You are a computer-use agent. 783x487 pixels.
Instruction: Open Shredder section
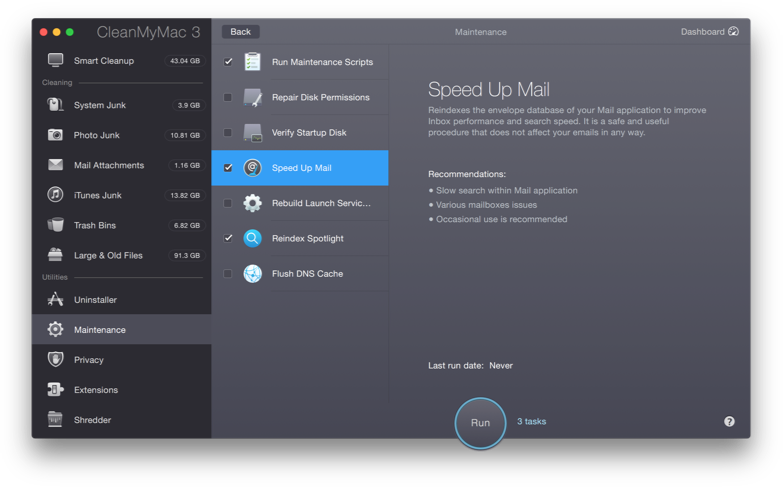pos(121,420)
